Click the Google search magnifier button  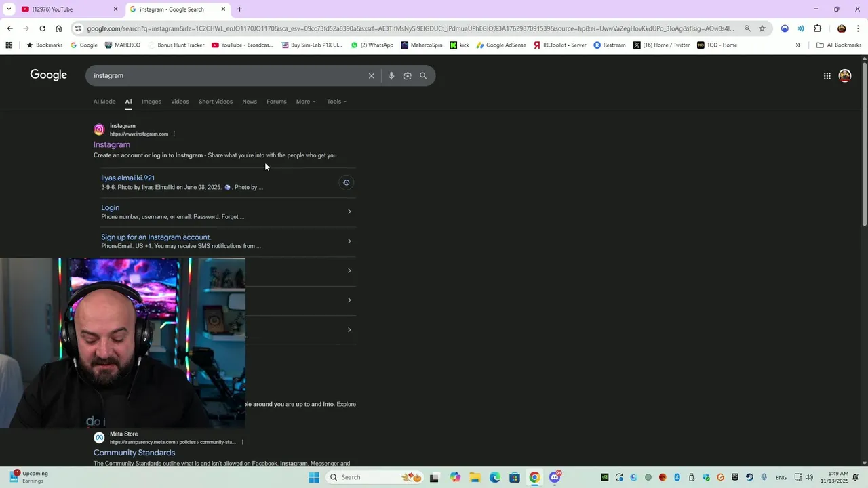[x=423, y=76]
